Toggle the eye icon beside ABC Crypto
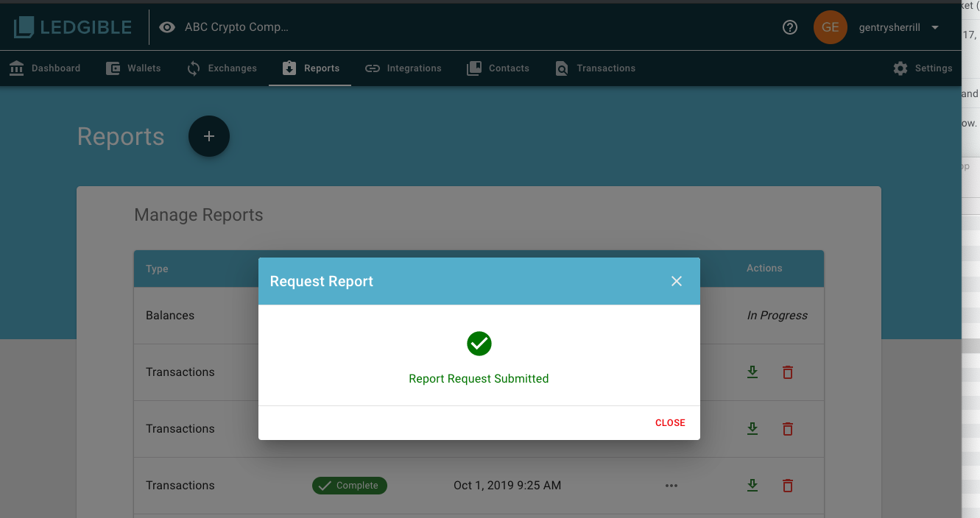980x518 pixels. [167, 28]
